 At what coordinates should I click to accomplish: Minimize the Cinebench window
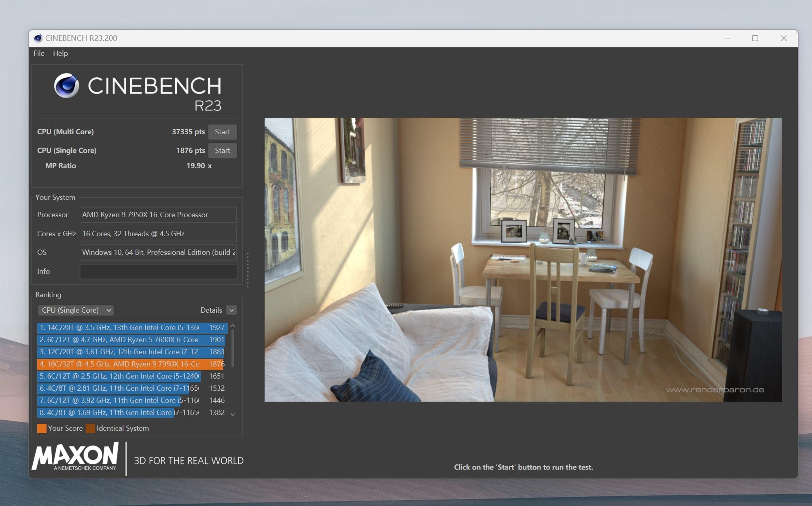pyautogui.click(x=727, y=38)
